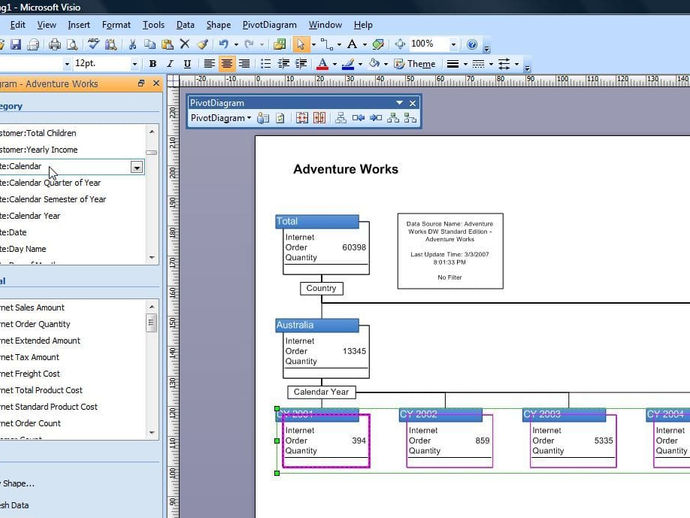
Task: Set Align Right text alignment
Action: tap(244, 64)
